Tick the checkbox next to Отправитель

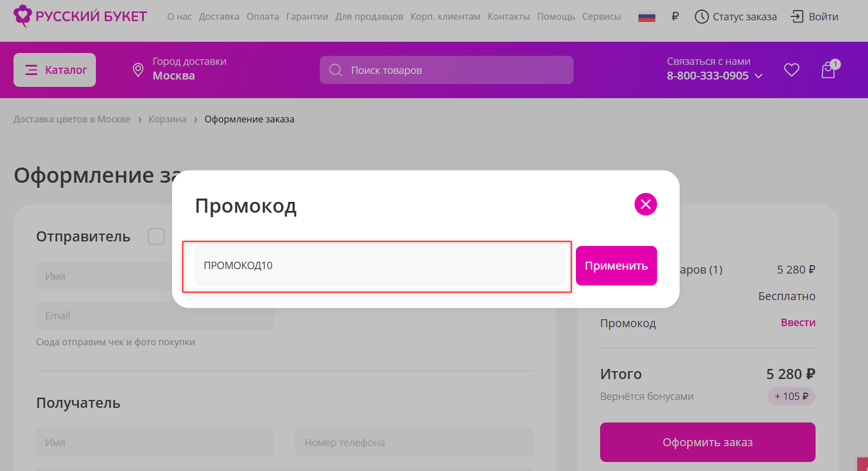[x=156, y=236]
